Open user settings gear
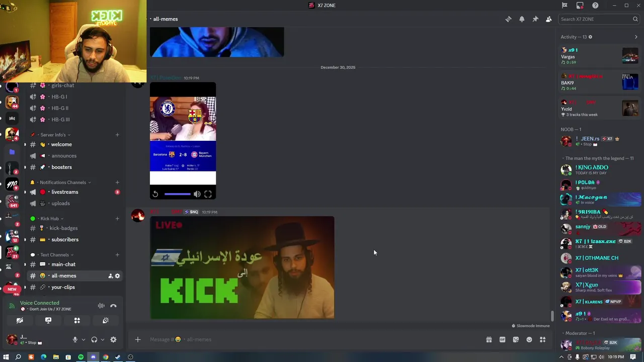The height and width of the screenshot is (362, 644). point(113,340)
